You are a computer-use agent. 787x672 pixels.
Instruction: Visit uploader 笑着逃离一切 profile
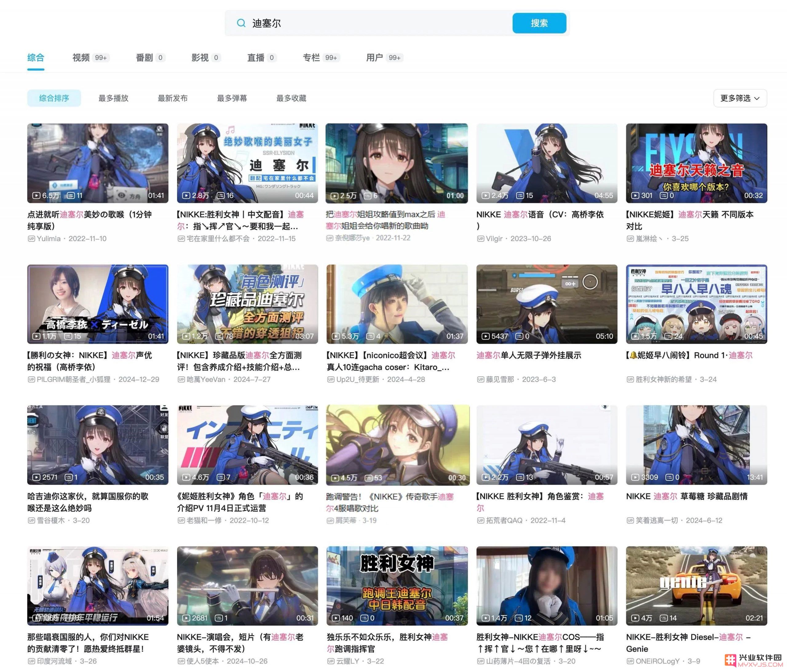657,520
